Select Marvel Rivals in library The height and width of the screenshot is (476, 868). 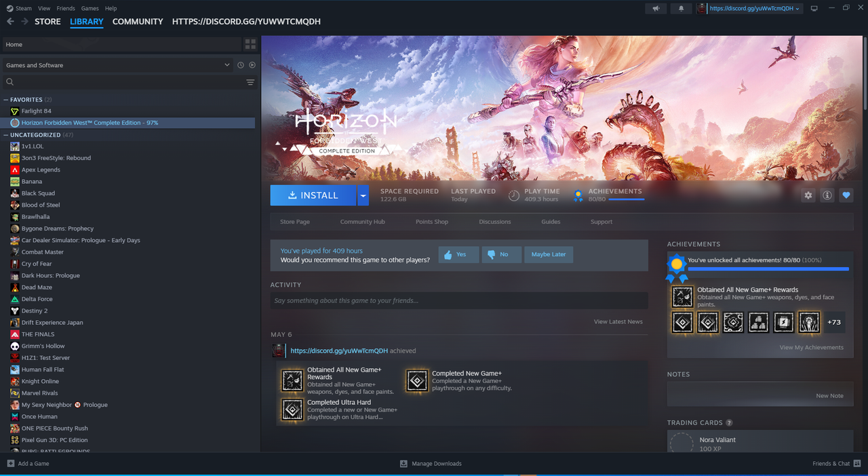pos(129,393)
